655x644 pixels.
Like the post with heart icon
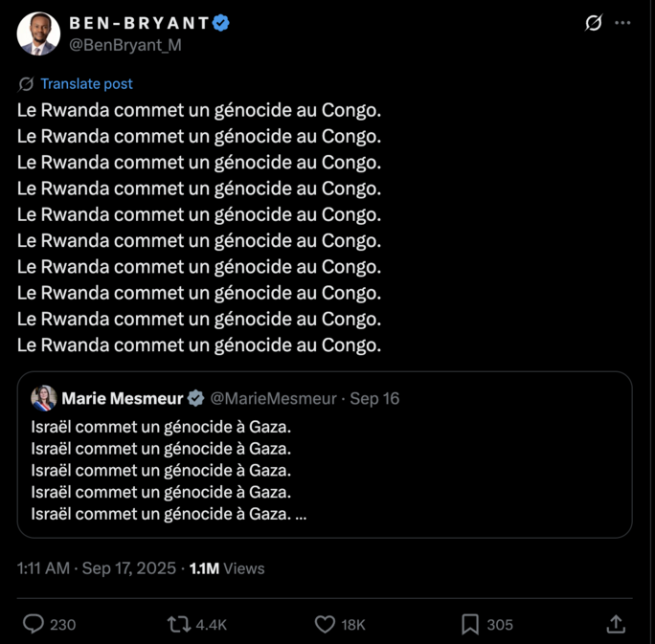click(x=326, y=624)
